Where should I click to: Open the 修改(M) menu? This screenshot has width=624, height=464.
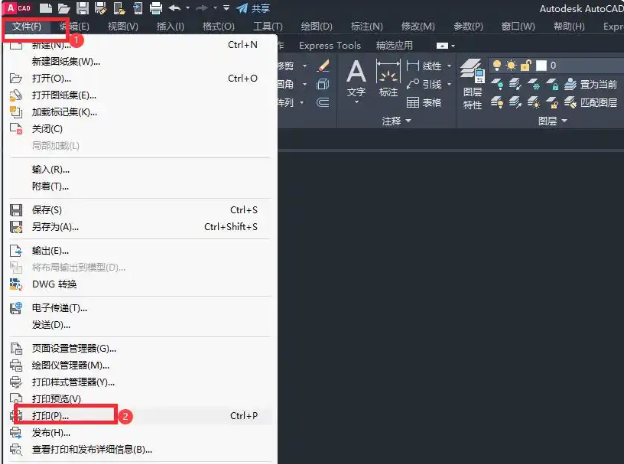[418, 27]
